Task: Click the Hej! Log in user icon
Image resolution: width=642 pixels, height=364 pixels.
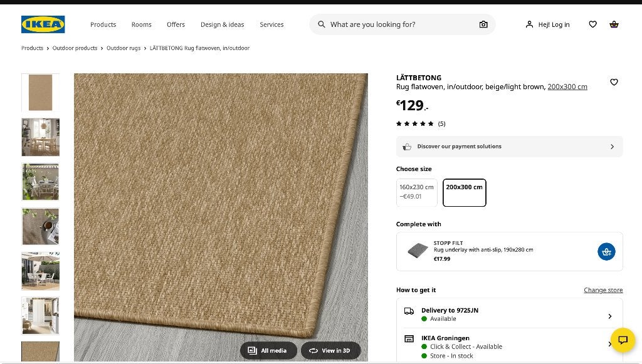Action: coord(529,24)
